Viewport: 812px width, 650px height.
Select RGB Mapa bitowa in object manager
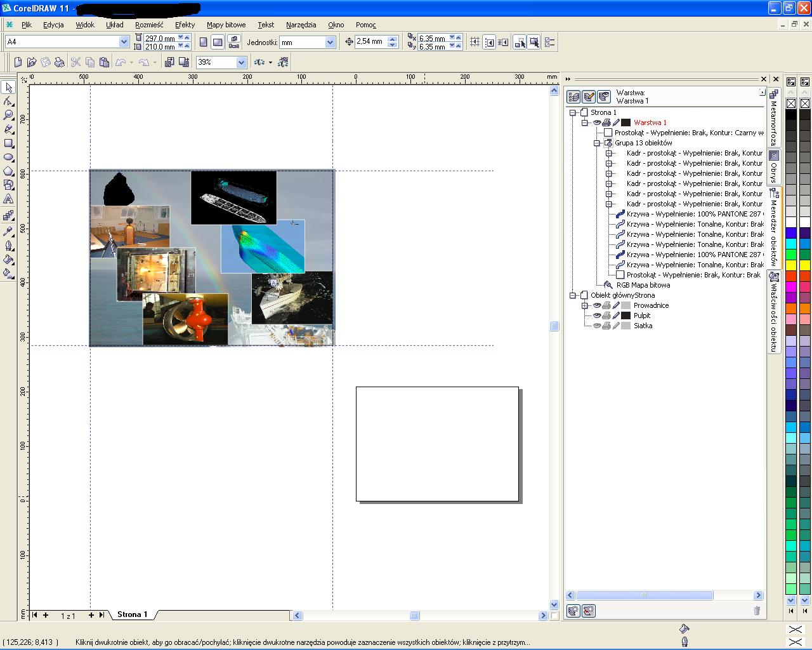point(643,285)
